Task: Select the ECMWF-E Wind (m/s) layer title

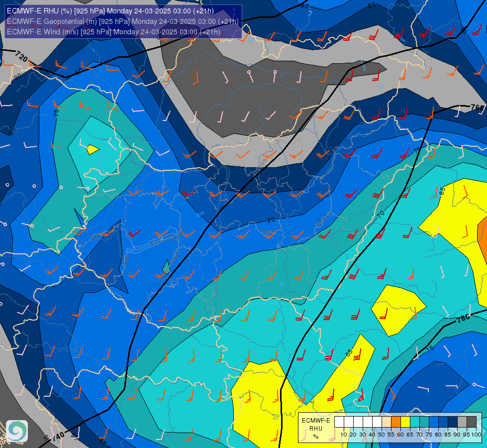Action: coord(114,32)
